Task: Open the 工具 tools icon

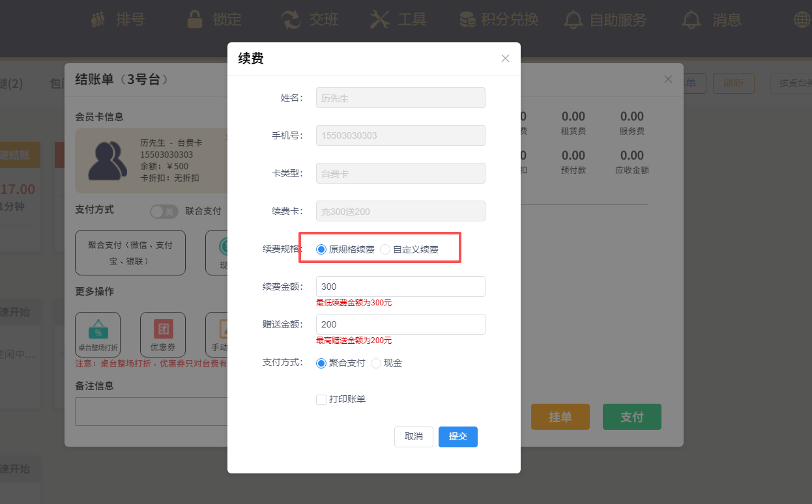Action: (379, 20)
